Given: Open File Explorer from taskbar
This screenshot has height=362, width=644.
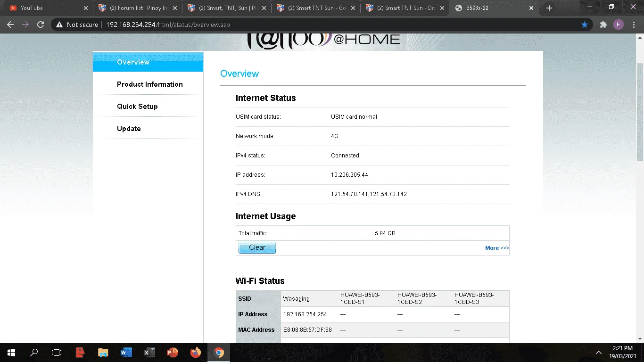Looking at the screenshot, I should pyautogui.click(x=103, y=352).
